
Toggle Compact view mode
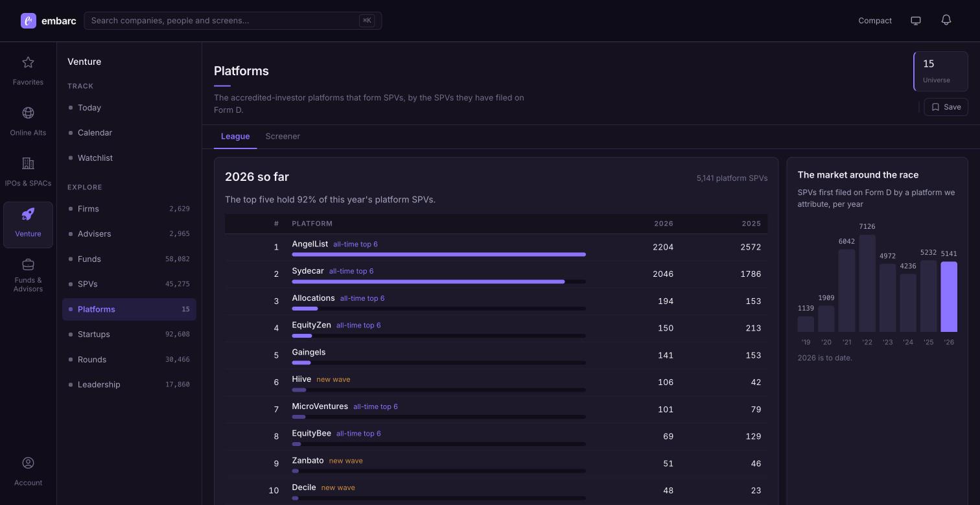(x=875, y=21)
